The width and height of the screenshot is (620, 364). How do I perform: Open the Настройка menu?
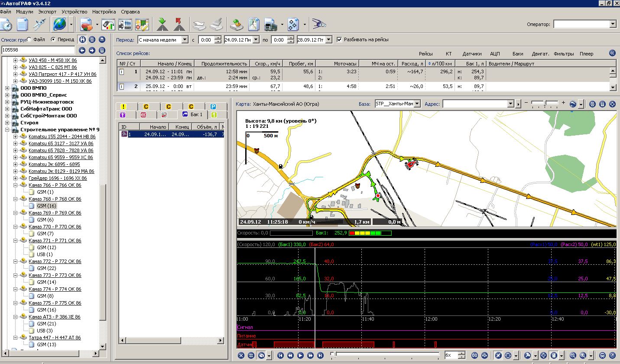104,12
